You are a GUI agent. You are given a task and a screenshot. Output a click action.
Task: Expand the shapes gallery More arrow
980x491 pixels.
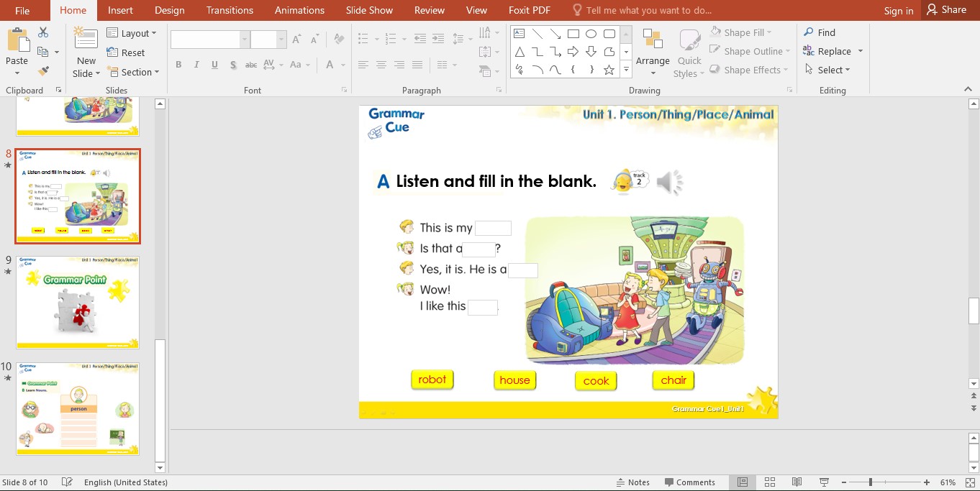(x=626, y=70)
